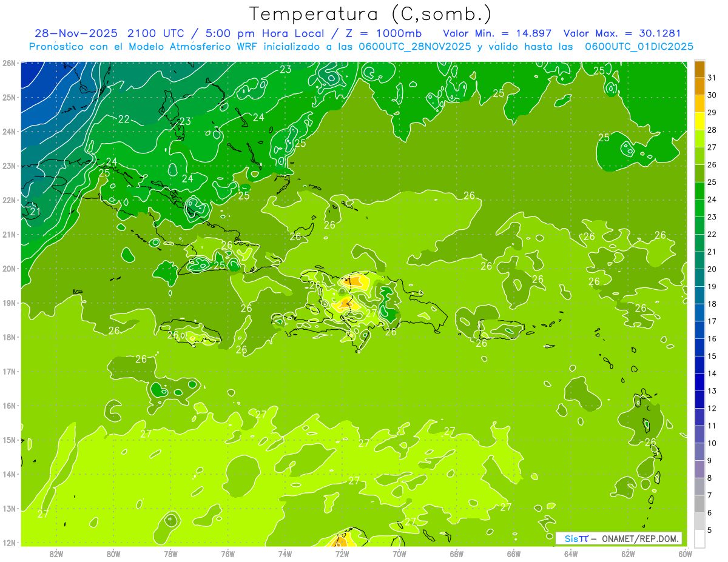The width and height of the screenshot is (728, 562).
Task: Click the 24N latitude axis label
Action: point(8,132)
